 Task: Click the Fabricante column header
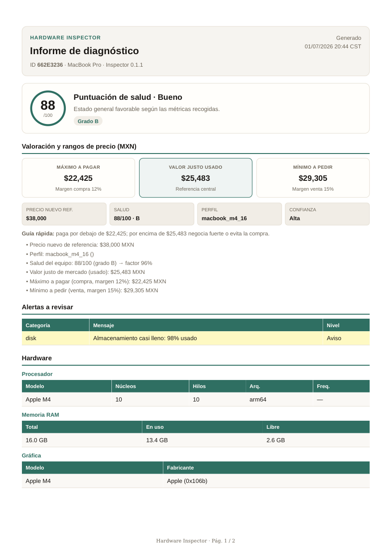(266, 468)
